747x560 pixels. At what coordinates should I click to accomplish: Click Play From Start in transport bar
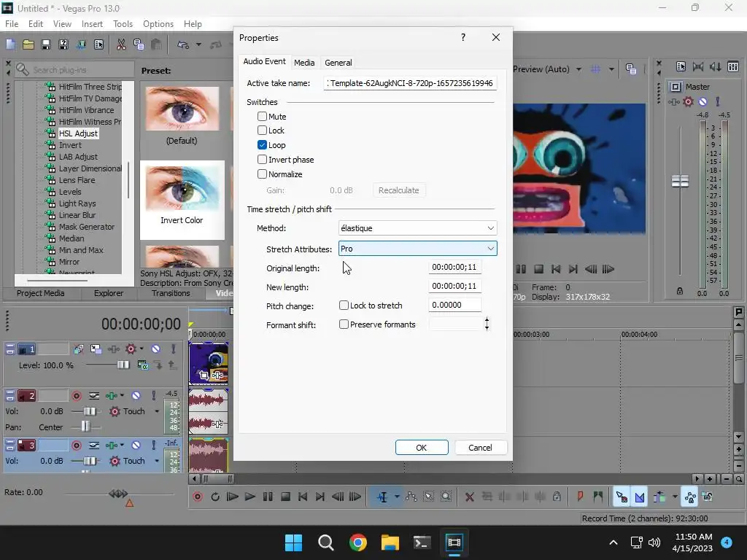(233, 497)
